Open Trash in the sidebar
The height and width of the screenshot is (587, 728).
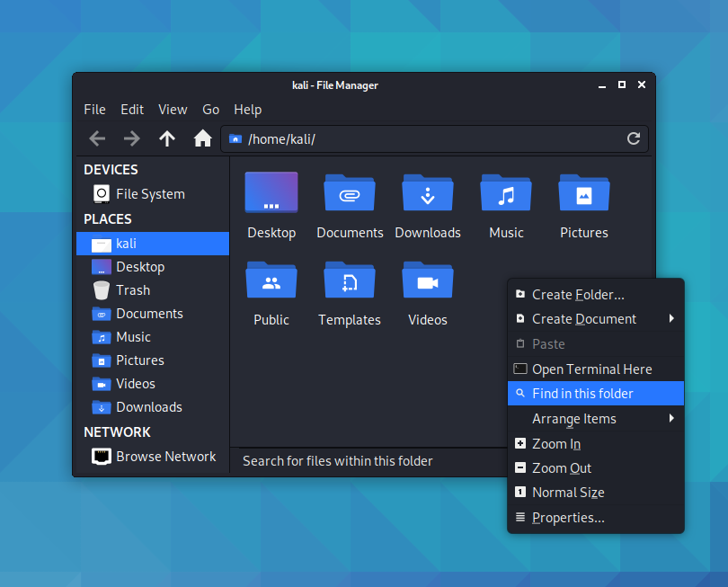[x=153, y=290]
